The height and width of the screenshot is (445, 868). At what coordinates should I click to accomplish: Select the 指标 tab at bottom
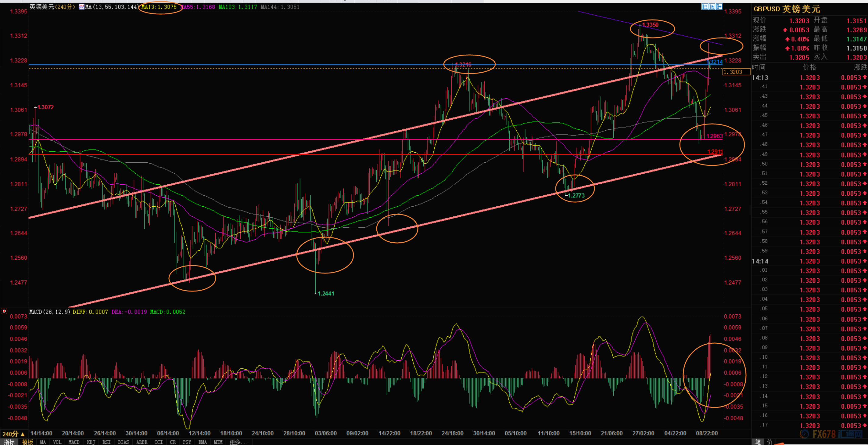(9, 442)
